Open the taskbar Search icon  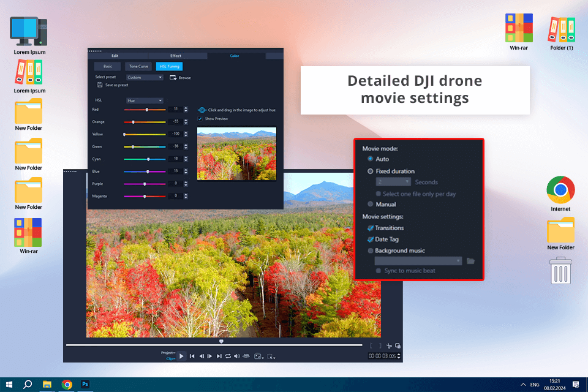pos(28,385)
